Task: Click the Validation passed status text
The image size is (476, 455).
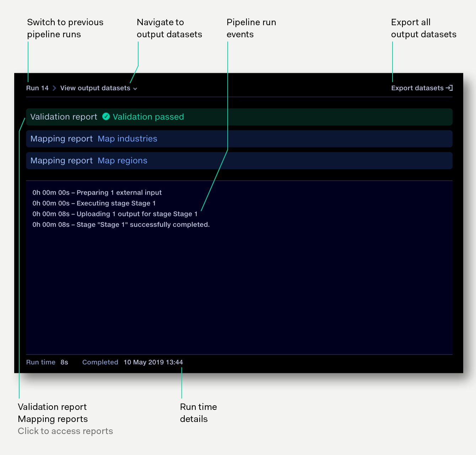Action: (148, 117)
